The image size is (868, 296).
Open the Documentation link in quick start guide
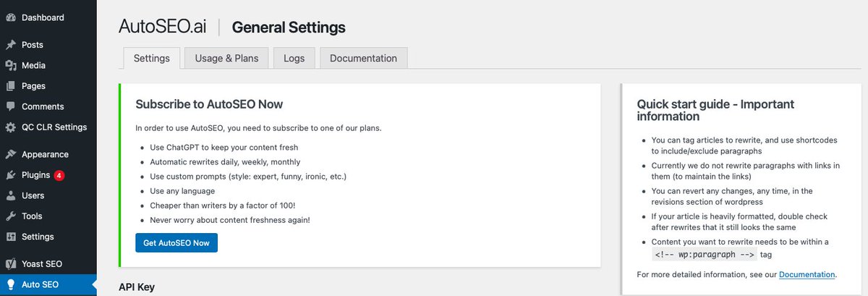click(807, 275)
